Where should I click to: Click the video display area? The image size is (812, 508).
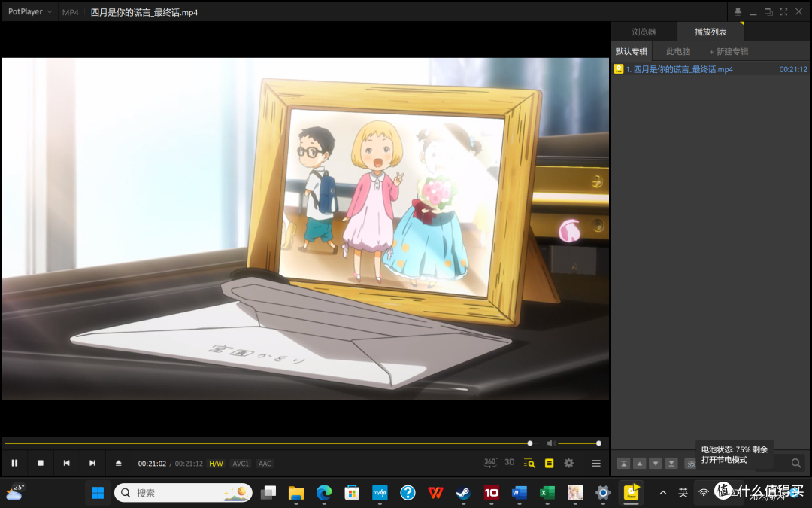coord(305,228)
